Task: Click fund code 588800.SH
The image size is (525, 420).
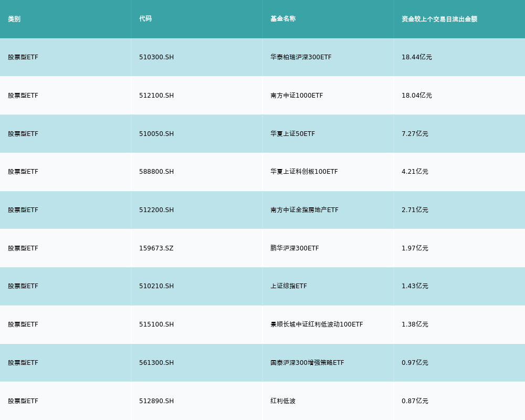Action: (156, 172)
